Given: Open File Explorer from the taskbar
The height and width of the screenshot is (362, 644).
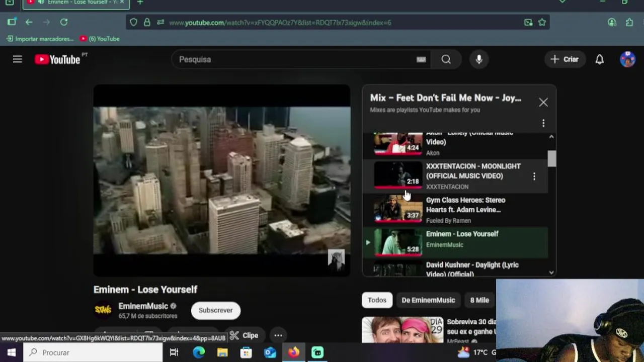Looking at the screenshot, I should pyautogui.click(x=222, y=352).
